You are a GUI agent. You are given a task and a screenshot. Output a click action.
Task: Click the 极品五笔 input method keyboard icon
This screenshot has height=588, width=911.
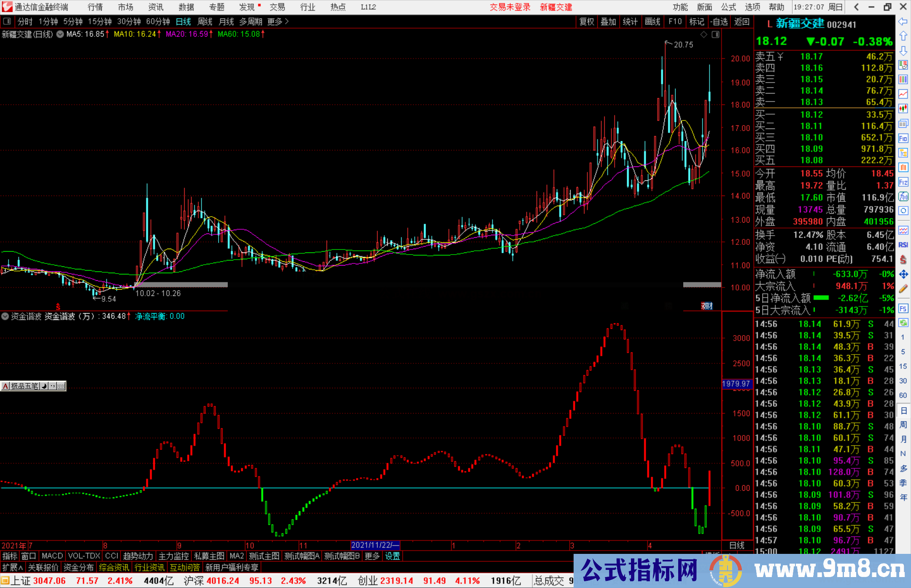click(x=61, y=386)
